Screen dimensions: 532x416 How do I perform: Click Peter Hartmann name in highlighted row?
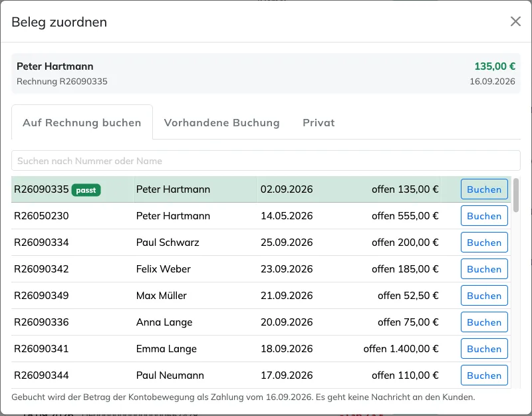[x=173, y=189]
